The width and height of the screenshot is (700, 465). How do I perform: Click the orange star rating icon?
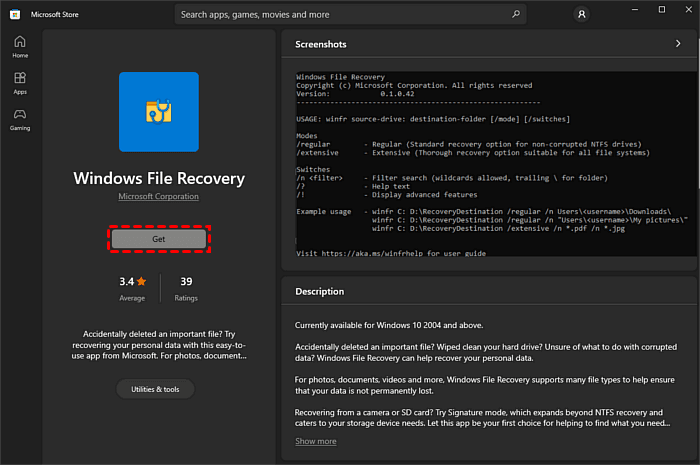coord(142,282)
